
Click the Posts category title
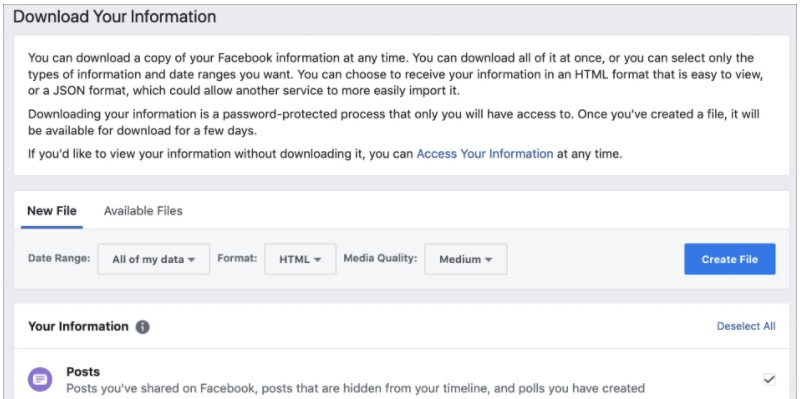(83, 372)
